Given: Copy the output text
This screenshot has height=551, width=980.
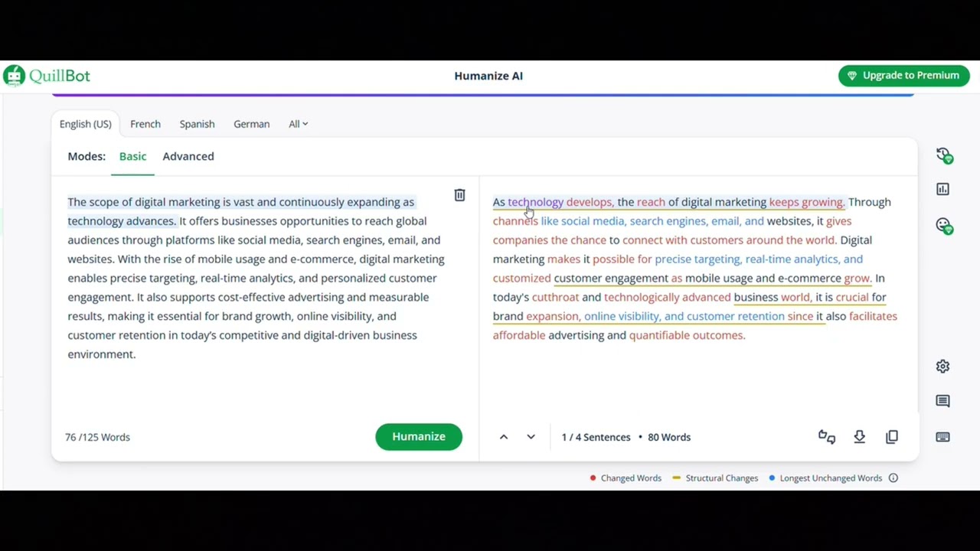Looking at the screenshot, I should click(x=892, y=437).
